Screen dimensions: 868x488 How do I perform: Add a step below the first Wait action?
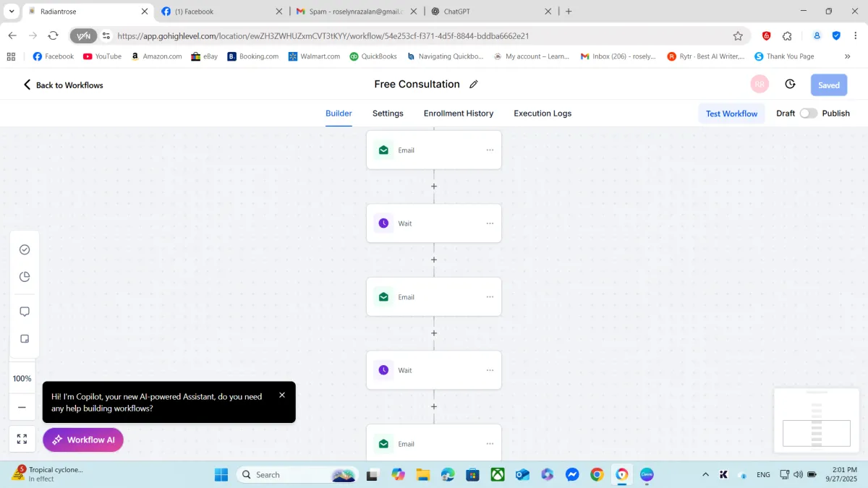click(434, 260)
